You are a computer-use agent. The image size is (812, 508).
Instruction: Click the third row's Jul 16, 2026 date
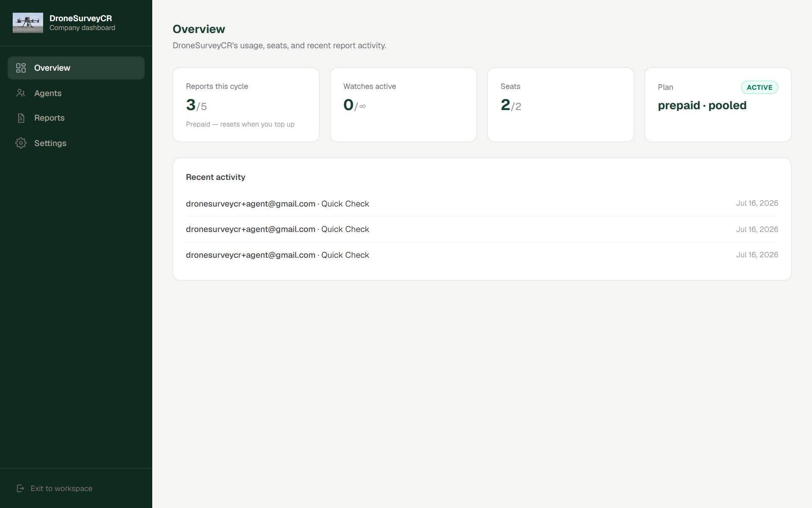click(x=757, y=255)
